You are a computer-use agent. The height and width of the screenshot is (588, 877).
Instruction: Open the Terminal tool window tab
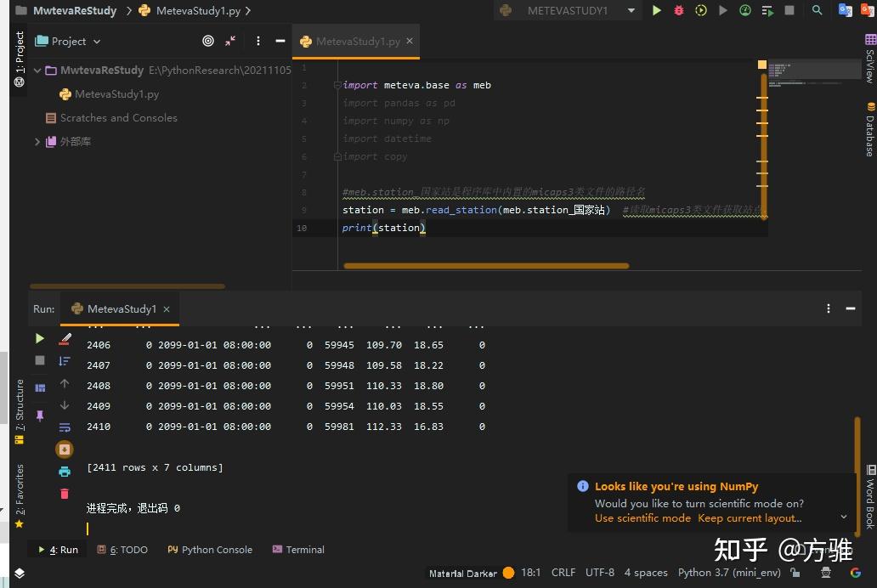[298, 550]
